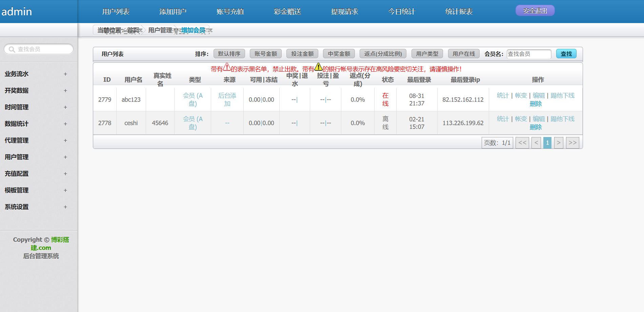Sort users by 用户在线
644x312 pixels.
[464, 54]
